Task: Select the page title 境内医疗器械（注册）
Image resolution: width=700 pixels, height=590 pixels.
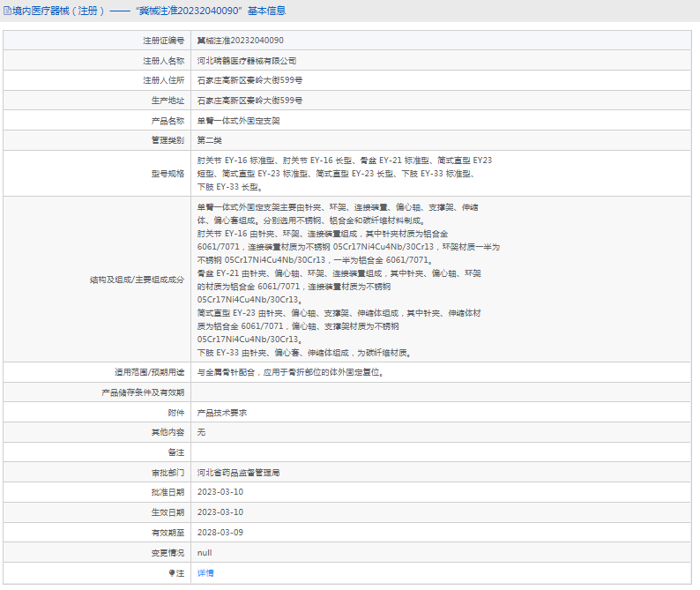Action: click(58, 11)
